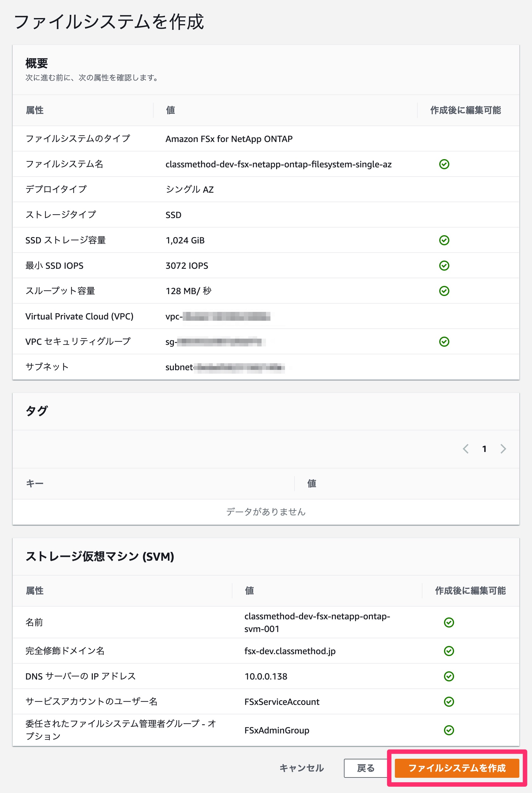Click 作成後に編集可能 header in 概要 table

pos(465,110)
